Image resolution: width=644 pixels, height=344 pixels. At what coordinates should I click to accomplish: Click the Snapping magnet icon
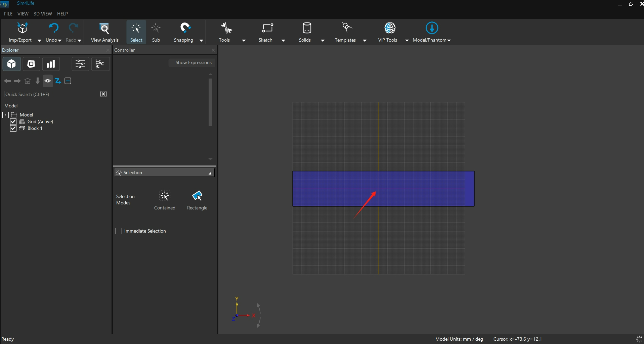tap(185, 28)
